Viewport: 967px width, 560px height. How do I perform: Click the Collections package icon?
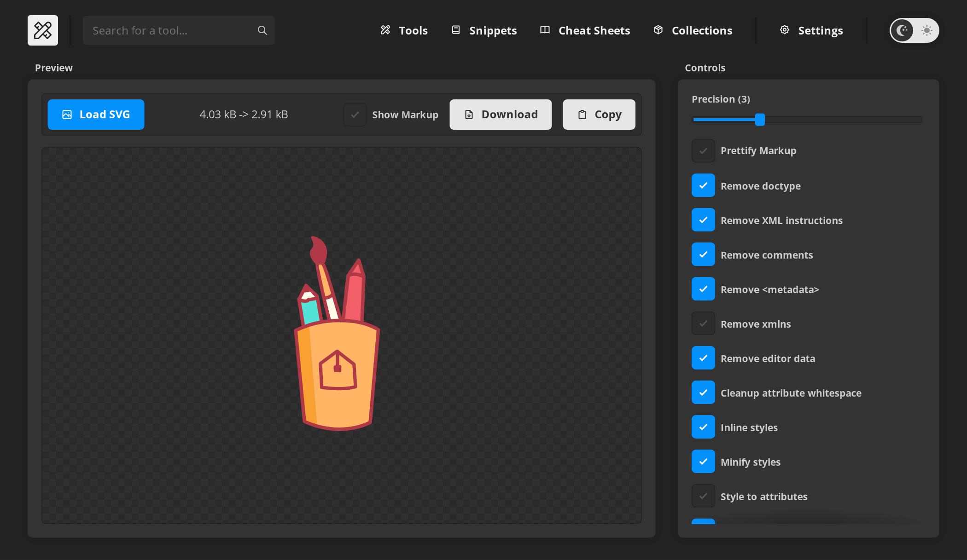pos(658,29)
